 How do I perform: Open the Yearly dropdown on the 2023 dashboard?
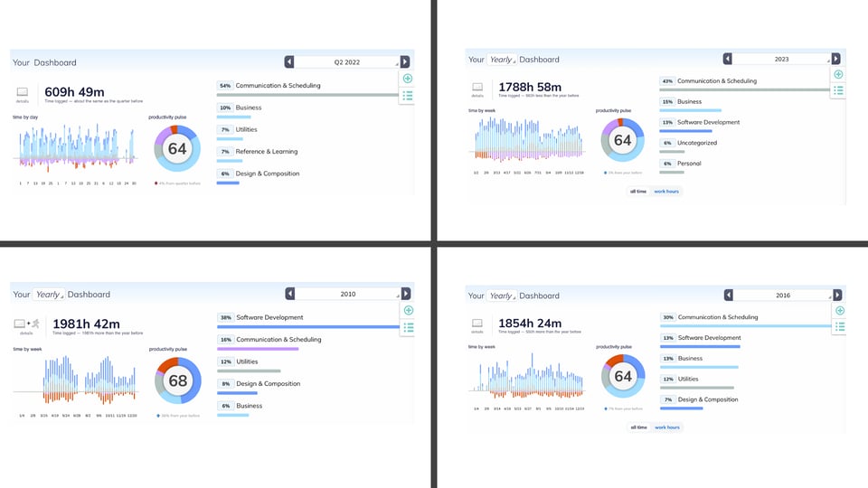click(501, 60)
